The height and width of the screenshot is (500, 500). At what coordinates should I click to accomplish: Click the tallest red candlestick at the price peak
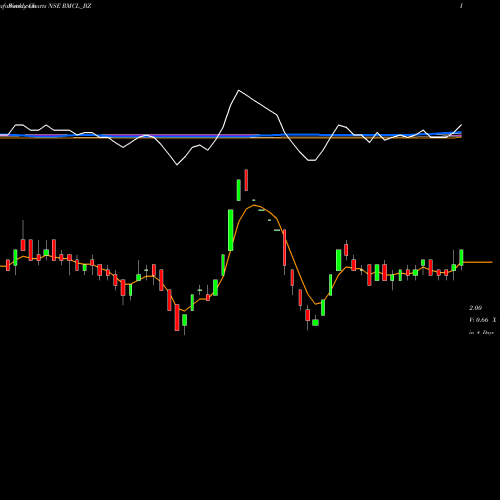tap(246, 180)
